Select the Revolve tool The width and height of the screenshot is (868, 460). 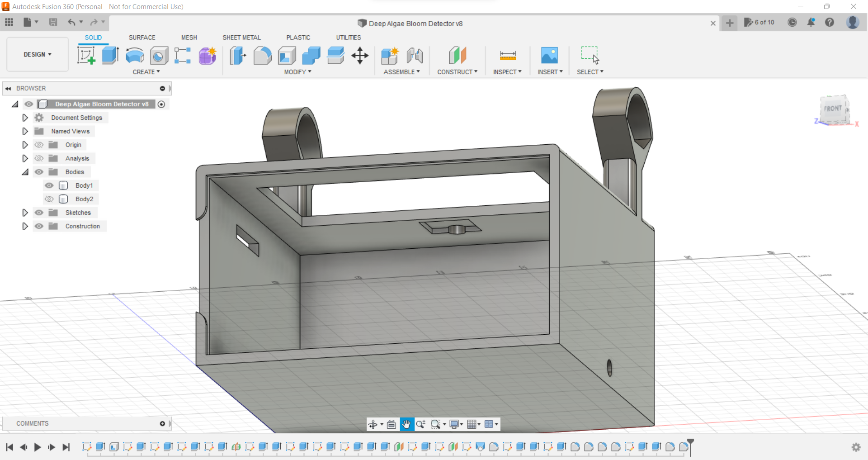coord(135,56)
